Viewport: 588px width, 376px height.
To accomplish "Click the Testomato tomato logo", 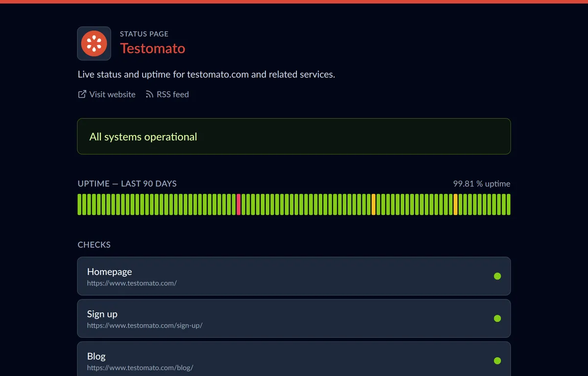I will coord(94,43).
